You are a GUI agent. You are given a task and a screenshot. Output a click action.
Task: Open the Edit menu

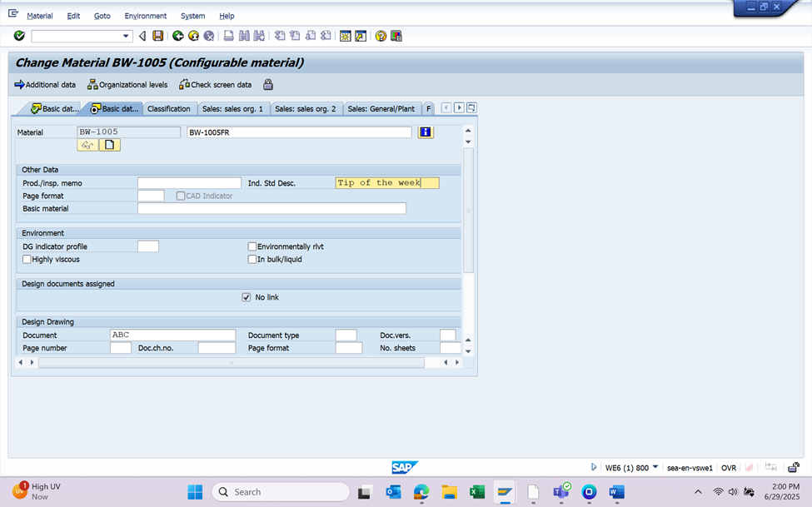[73, 16]
